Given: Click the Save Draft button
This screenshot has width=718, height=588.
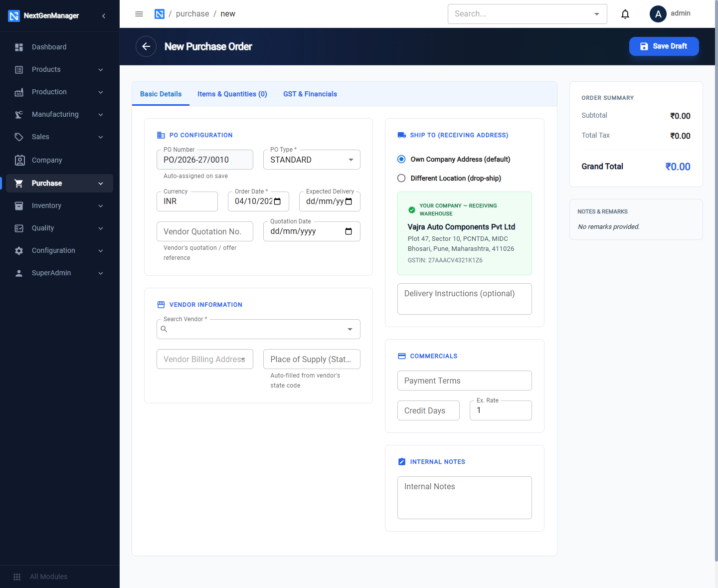Looking at the screenshot, I should pyautogui.click(x=664, y=46).
